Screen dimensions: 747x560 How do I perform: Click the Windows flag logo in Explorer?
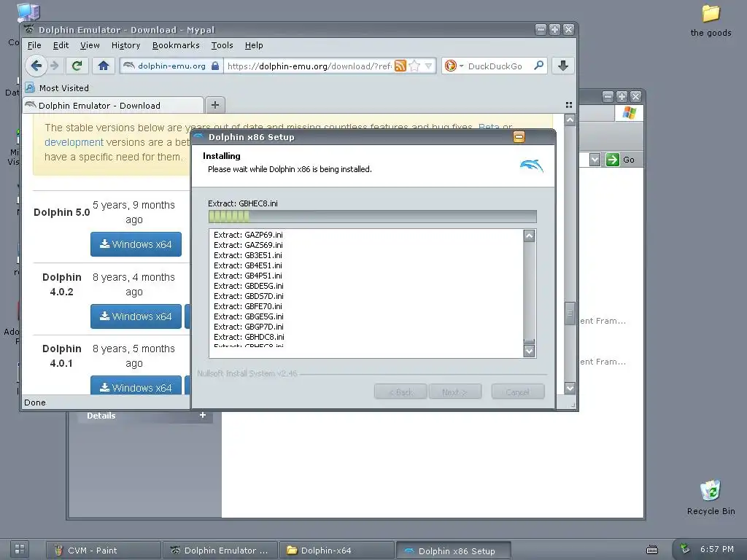tap(629, 113)
